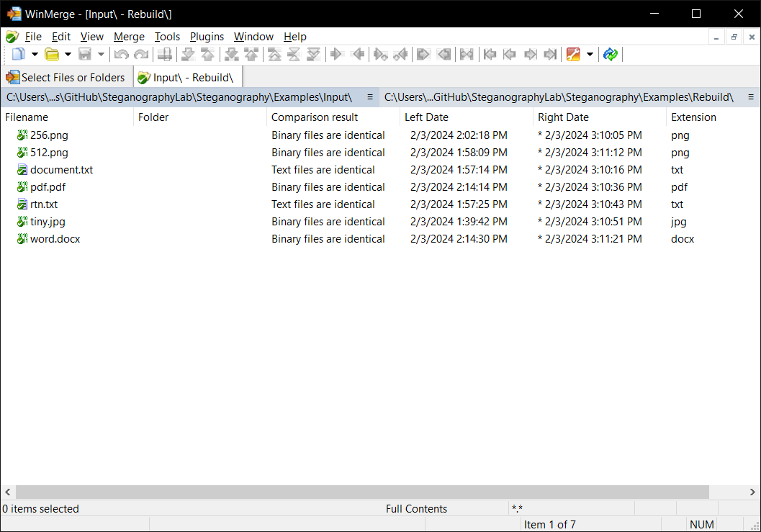
Task: Click the Previous Conflict toolbar icon
Action: [251, 55]
